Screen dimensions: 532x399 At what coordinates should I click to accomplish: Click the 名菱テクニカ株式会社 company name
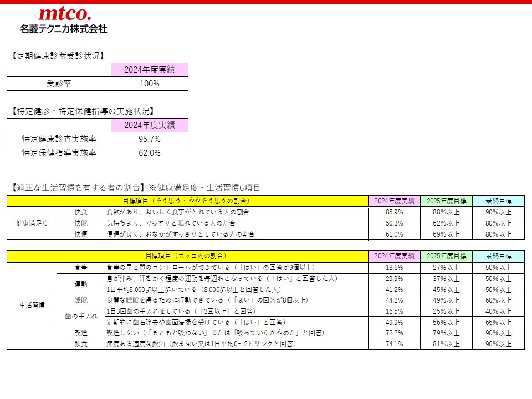coord(63,29)
